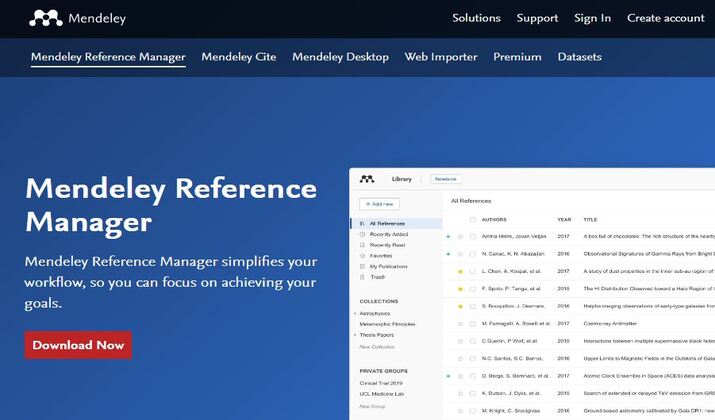Click the New Group link
The height and width of the screenshot is (420, 715).
(x=372, y=406)
